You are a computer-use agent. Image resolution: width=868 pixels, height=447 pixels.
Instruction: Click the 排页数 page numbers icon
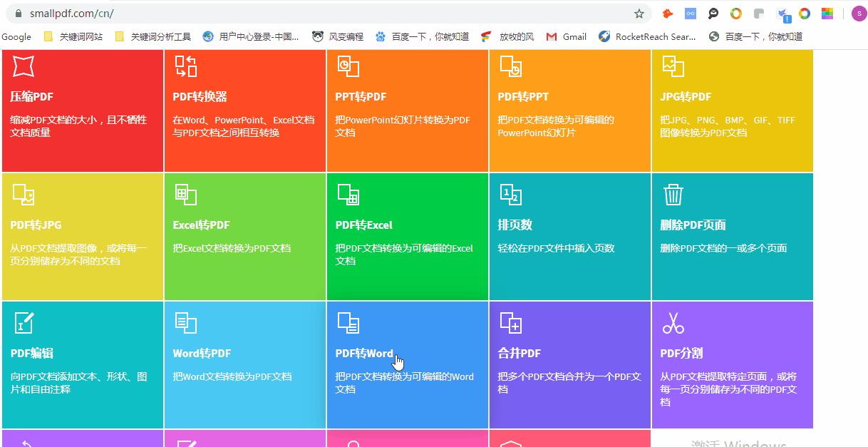point(510,195)
